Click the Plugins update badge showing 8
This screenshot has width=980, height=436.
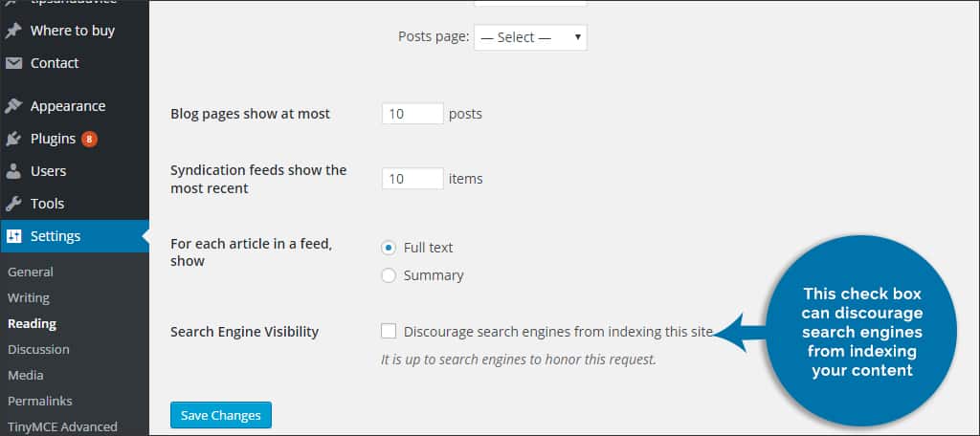click(89, 139)
